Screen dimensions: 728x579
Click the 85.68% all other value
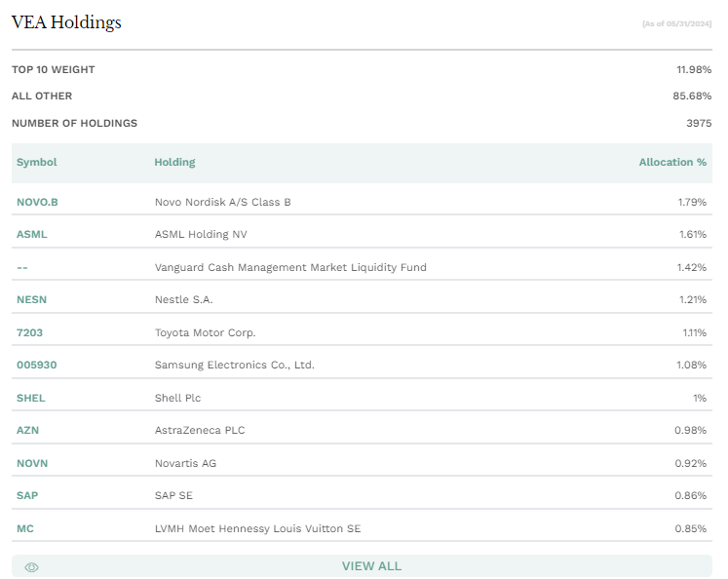click(692, 96)
